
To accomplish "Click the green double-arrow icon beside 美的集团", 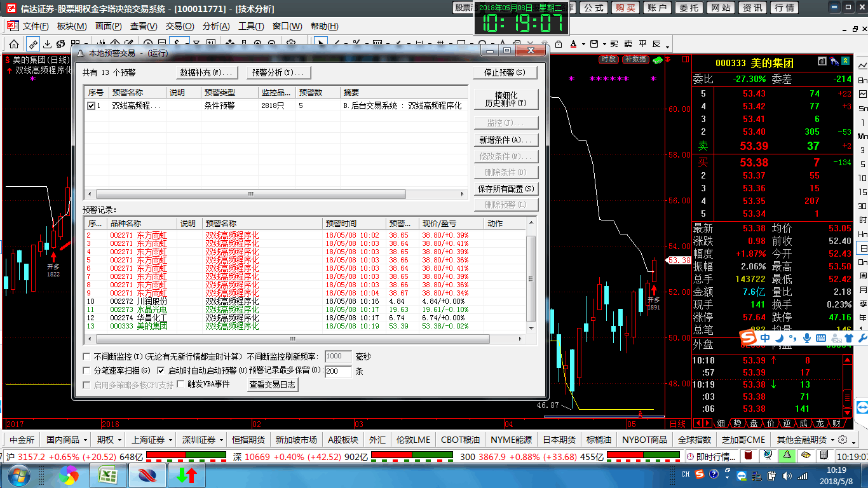I will point(846,62).
